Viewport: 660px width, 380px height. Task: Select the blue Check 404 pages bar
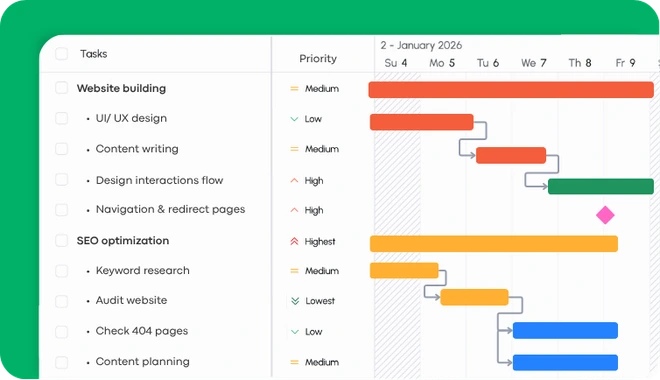tap(565, 330)
